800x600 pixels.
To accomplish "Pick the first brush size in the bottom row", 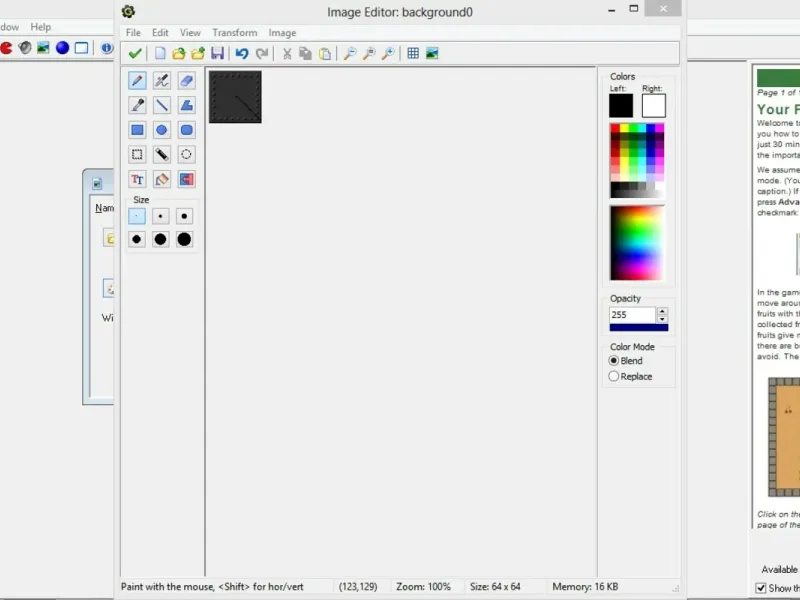I will coord(137,239).
